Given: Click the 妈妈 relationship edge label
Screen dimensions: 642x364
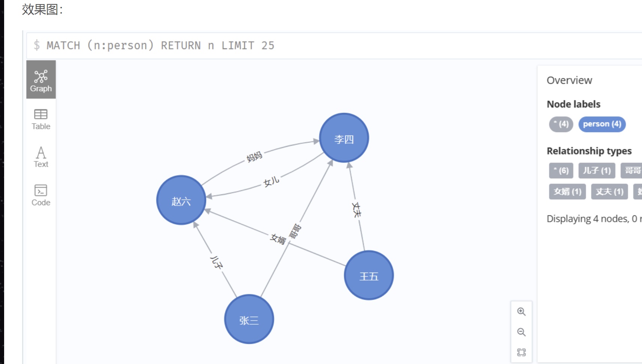Looking at the screenshot, I should click(x=254, y=157).
